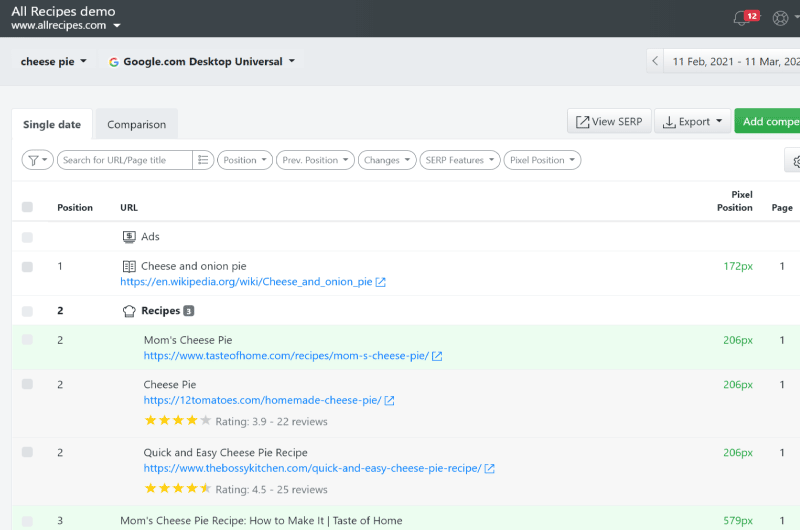The width and height of the screenshot is (800, 530).
Task: Click the green Add competitor button
Action: click(767, 121)
